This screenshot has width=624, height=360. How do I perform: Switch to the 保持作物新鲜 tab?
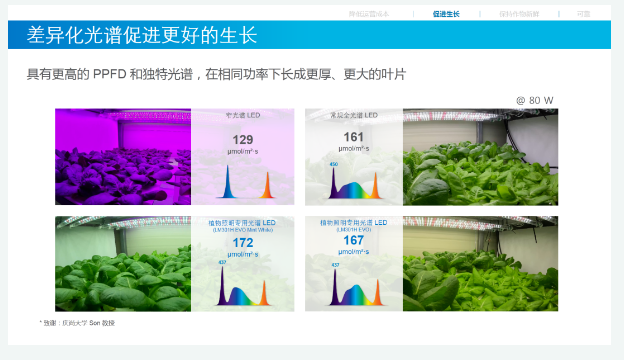519,14
